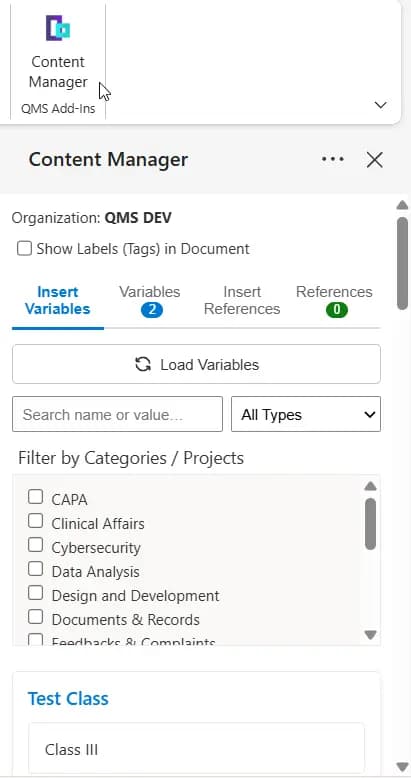Close the Content Manager pane
This screenshot has width=411, height=778.
click(374, 160)
